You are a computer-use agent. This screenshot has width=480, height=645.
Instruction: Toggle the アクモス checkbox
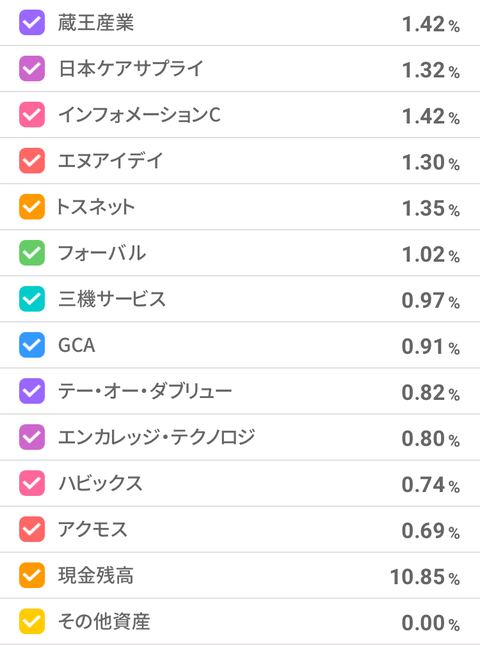pyautogui.click(x=32, y=529)
